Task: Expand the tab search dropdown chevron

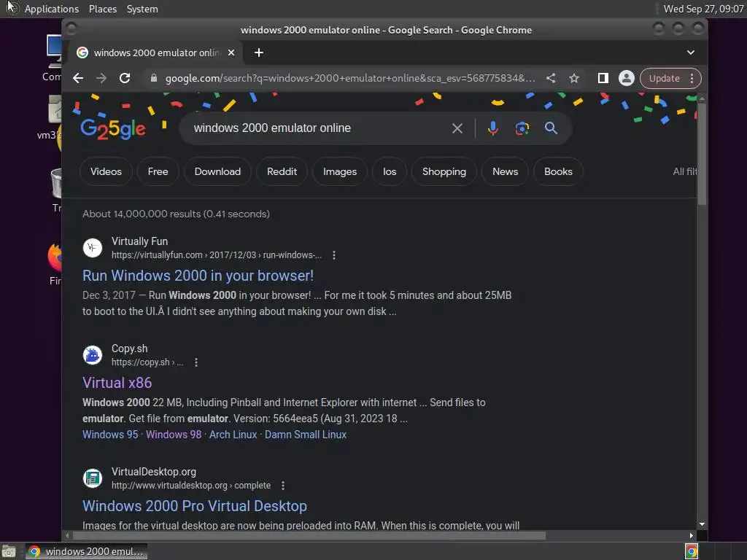Action: [x=691, y=52]
